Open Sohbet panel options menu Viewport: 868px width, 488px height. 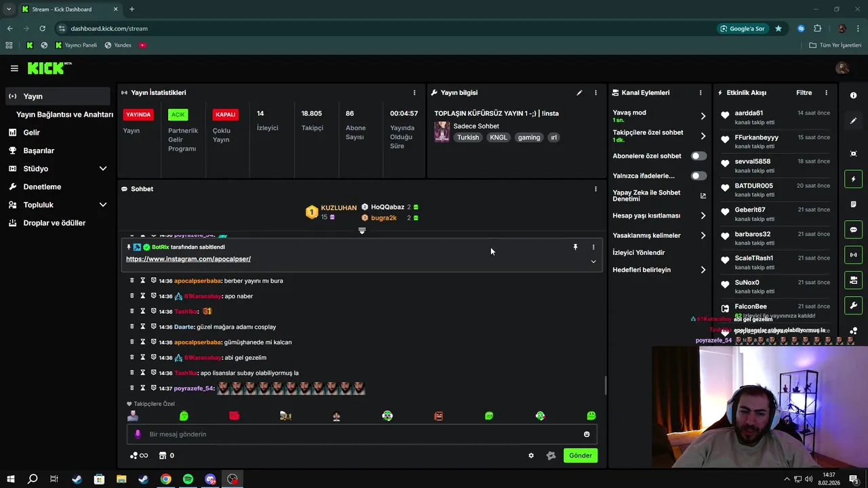coord(595,189)
